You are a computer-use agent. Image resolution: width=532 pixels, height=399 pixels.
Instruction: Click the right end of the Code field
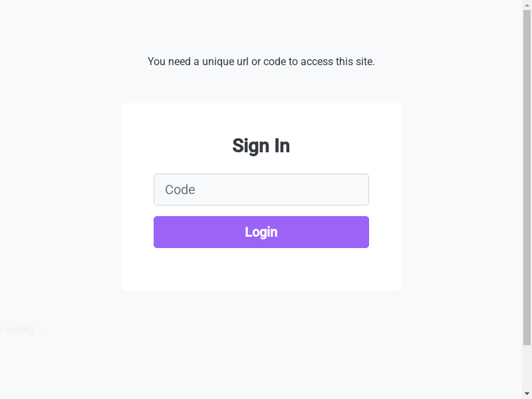(x=356, y=190)
